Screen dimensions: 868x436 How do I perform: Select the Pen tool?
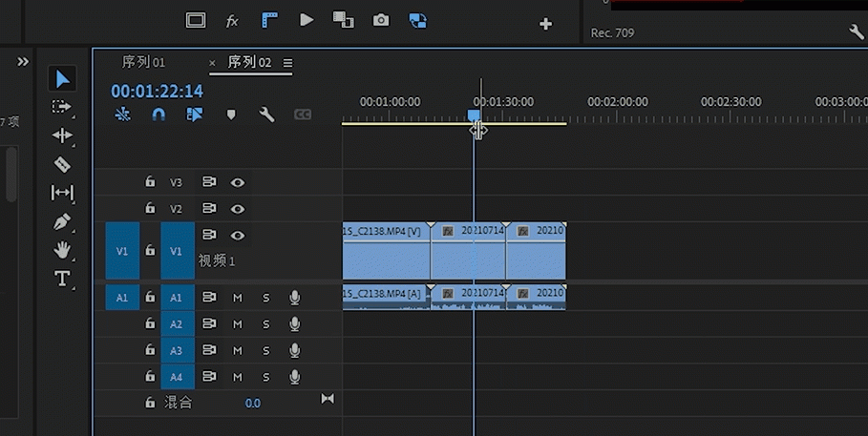pyautogui.click(x=62, y=222)
